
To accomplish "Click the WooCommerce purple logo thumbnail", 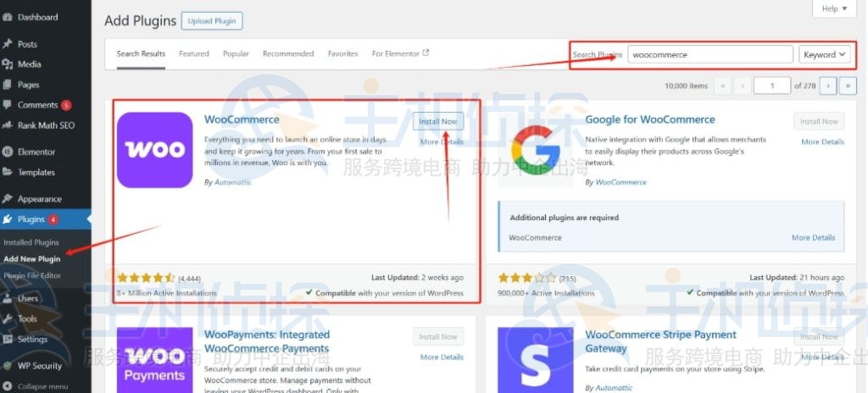I will (154, 150).
